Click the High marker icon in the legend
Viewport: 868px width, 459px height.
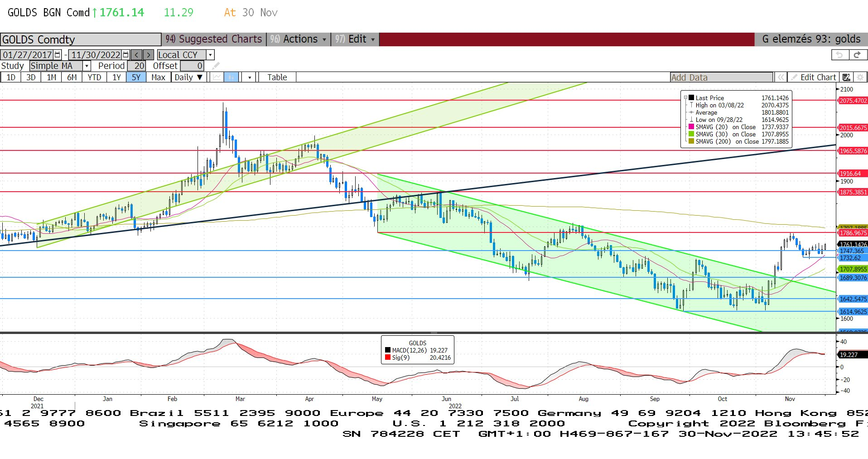(x=691, y=105)
